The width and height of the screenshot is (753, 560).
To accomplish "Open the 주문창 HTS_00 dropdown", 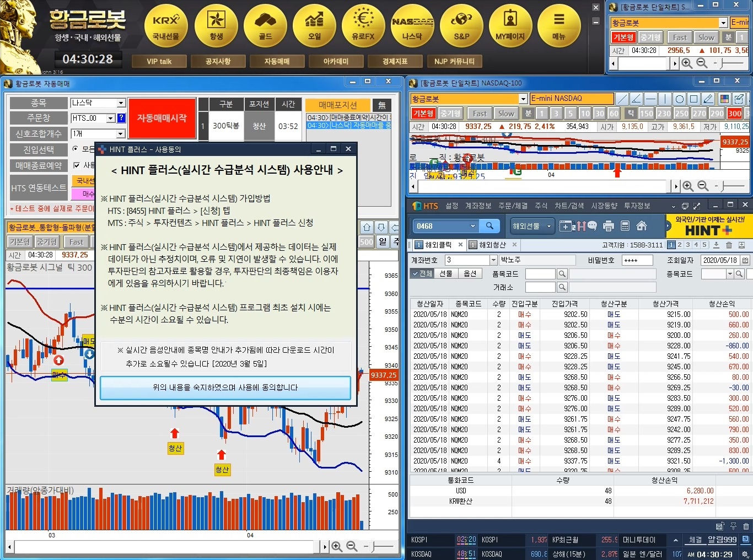I will click(x=110, y=118).
